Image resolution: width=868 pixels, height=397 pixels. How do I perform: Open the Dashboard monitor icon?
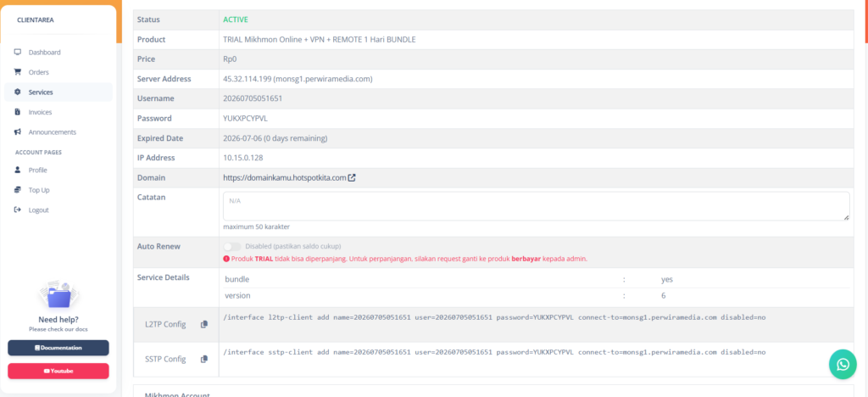17,52
